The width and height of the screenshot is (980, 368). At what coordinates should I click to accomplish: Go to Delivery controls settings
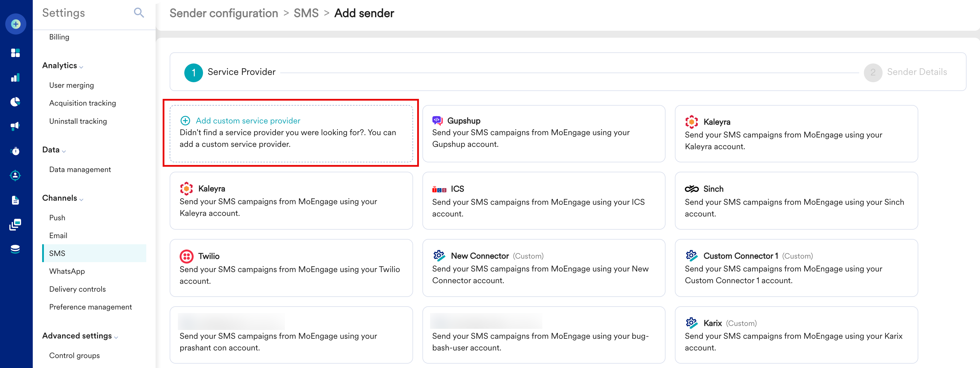pos(77,289)
